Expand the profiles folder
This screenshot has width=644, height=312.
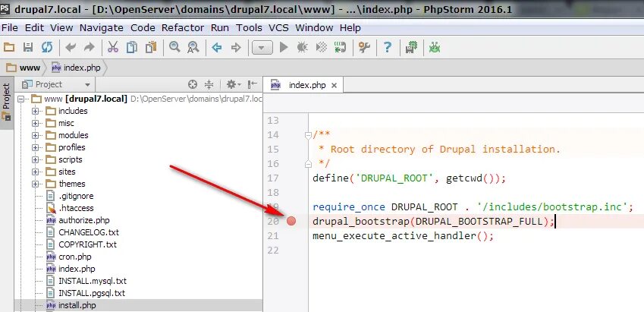point(36,147)
